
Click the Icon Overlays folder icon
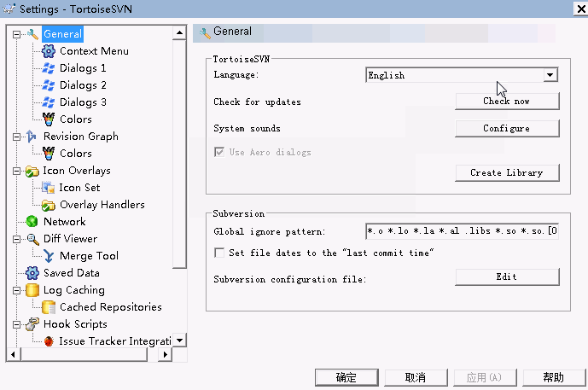coord(32,171)
